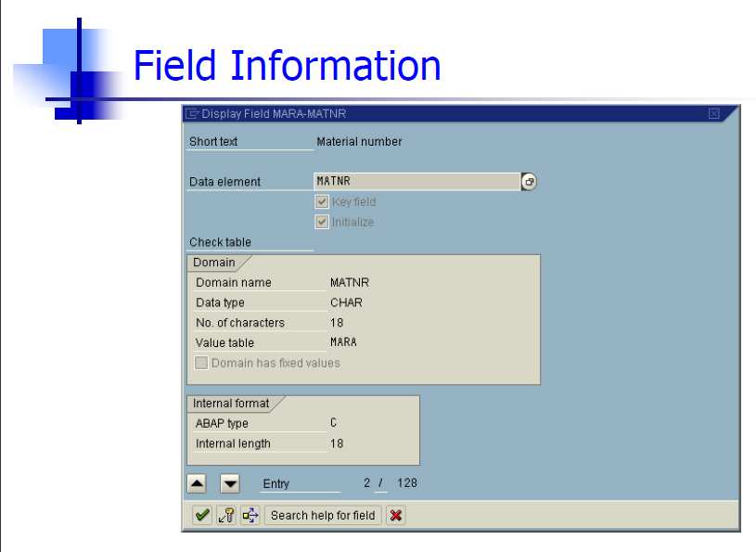Click value table entry MARA
This screenshot has width=756, height=552.
coord(343,341)
